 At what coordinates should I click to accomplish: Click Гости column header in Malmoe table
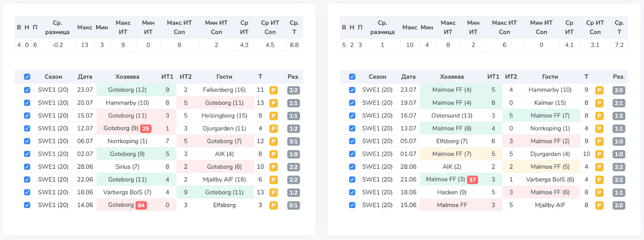[550, 77]
